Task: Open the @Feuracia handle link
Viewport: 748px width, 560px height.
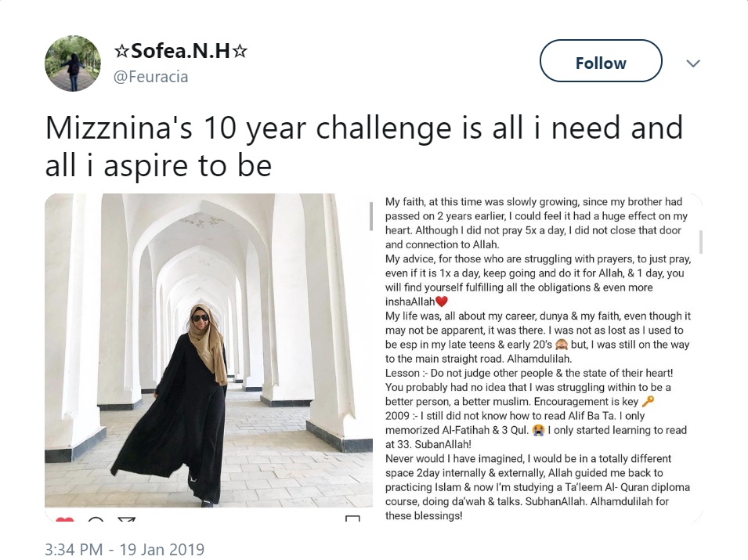Action: [151, 77]
